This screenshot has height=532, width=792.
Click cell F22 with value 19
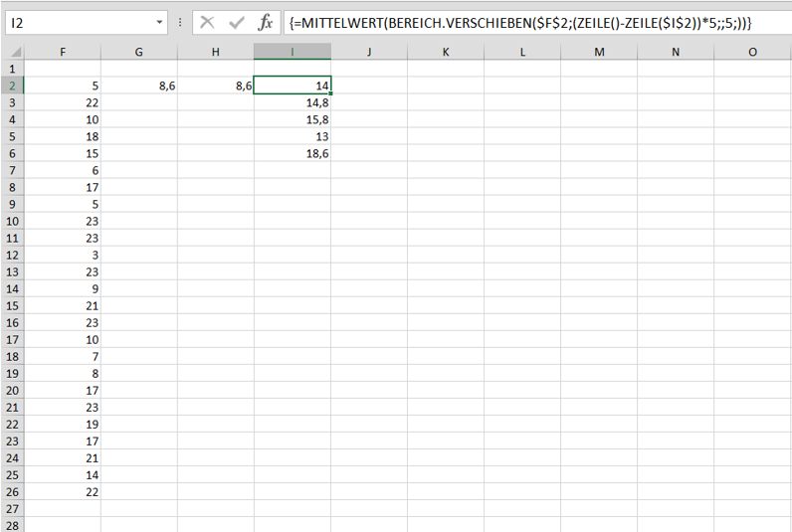coord(63,424)
